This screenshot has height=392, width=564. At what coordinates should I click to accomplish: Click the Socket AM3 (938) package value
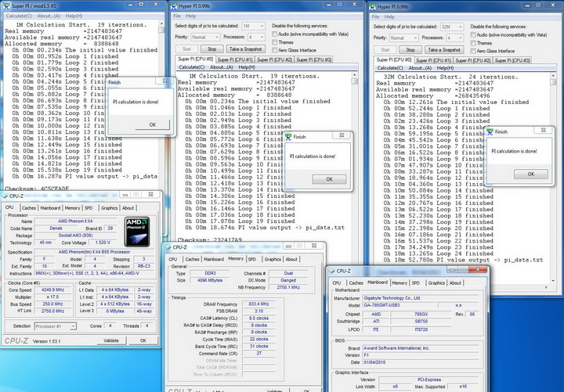coord(75,236)
